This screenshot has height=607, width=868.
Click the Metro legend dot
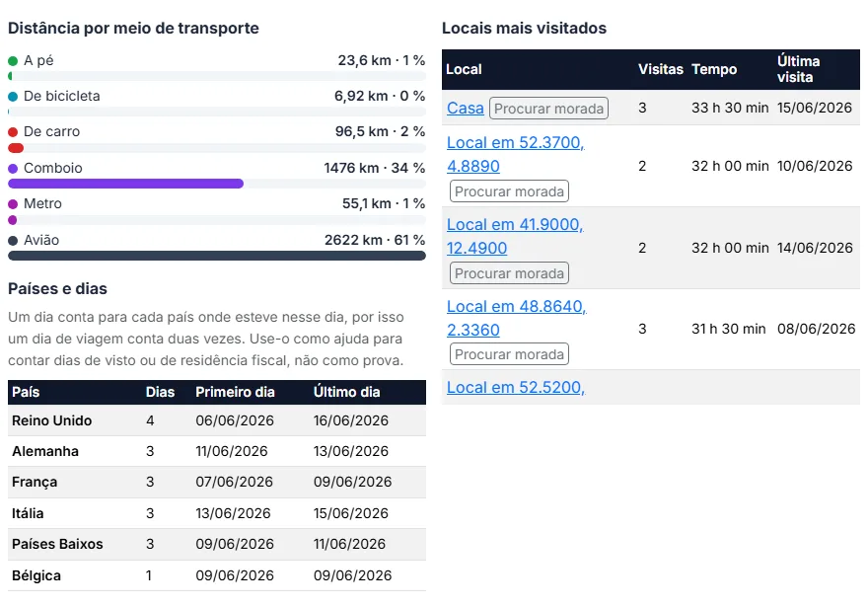coord(13,203)
